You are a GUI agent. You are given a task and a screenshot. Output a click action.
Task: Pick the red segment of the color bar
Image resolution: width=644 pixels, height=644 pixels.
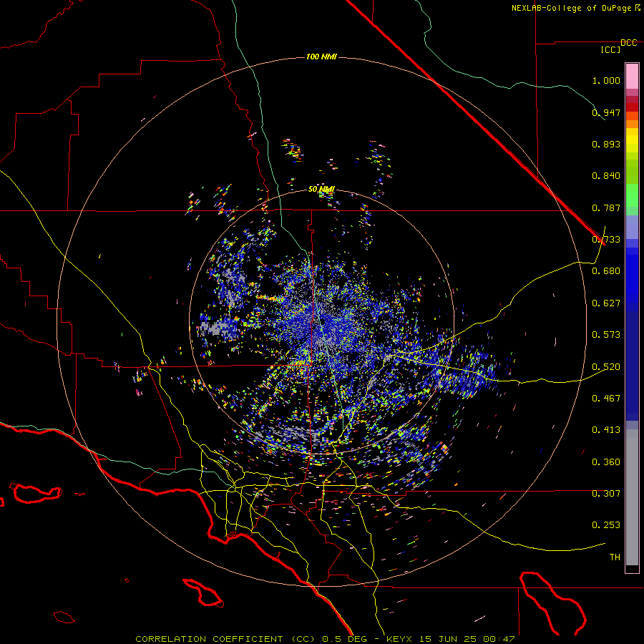[632, 107]
